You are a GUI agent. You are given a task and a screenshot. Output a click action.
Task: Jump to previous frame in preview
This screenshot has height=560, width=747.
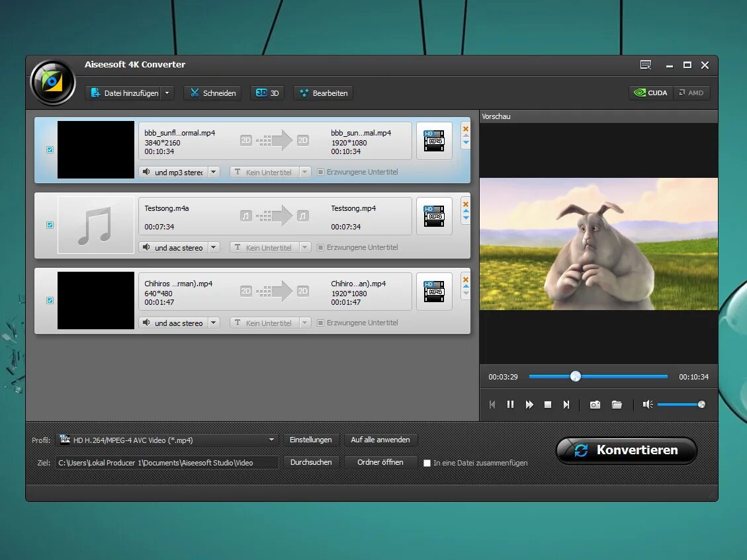[x=492, y=404]
